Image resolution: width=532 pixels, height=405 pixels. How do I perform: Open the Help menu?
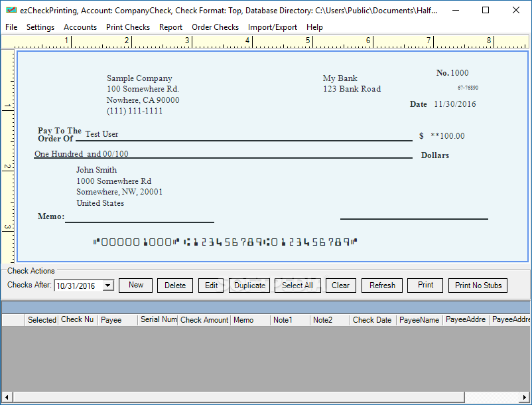(314, 27)
